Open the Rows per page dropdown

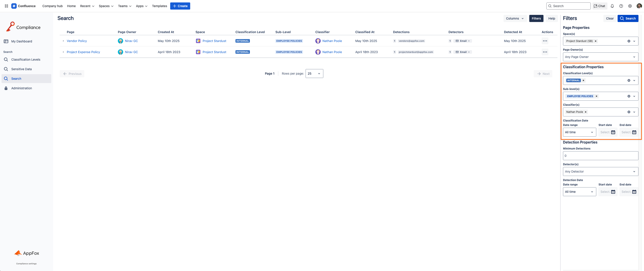tap(314, 74)
